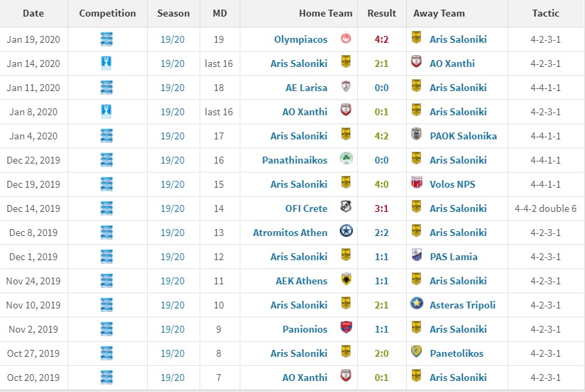Click the AEK Athens crest icon

(x=346, y=280)
